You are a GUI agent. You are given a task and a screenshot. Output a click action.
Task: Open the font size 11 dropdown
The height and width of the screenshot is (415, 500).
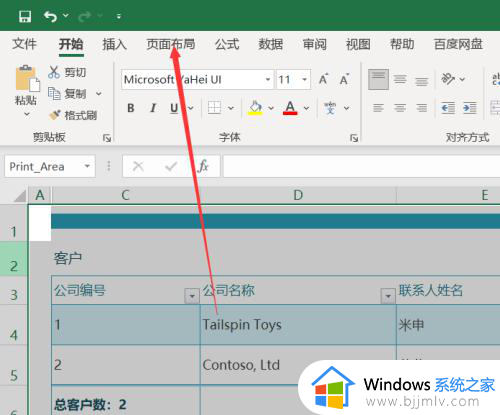pyautogui.click(x=304, y=80)
